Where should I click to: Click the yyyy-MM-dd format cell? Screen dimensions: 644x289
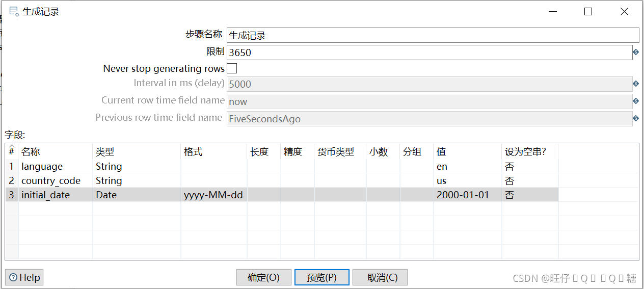click(x=214, y=195)
